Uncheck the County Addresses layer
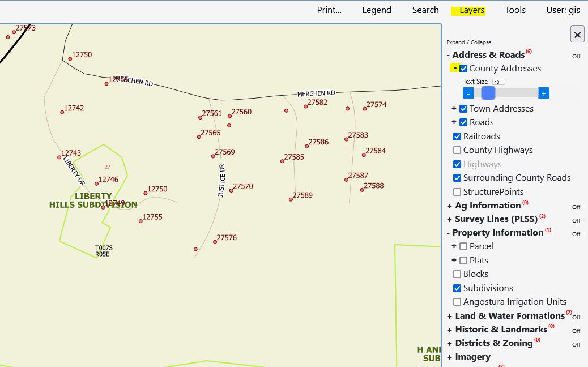The image size is (588, 367). coord(463,69)
